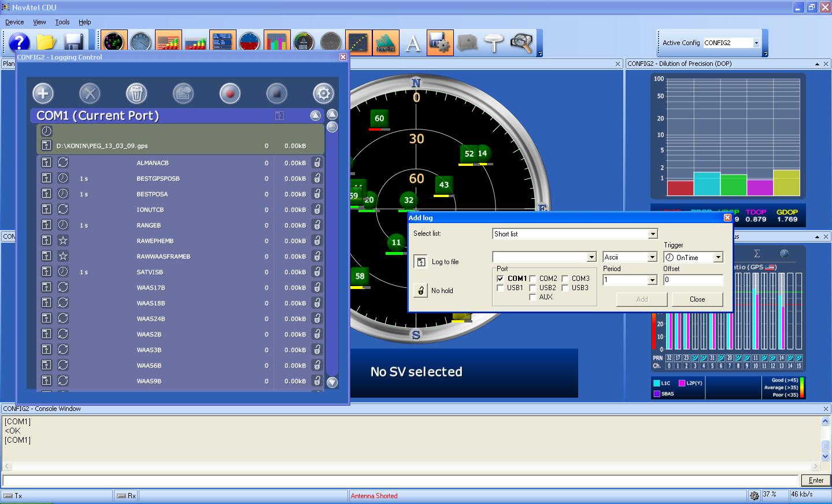Enable the COM3 port checkbox

tap(565, 278)
